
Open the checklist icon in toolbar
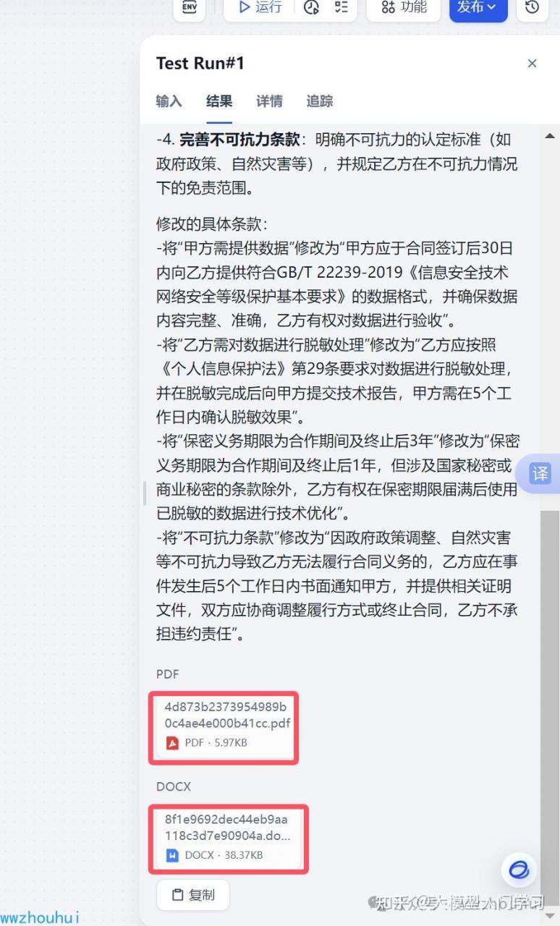click(340, 7)
